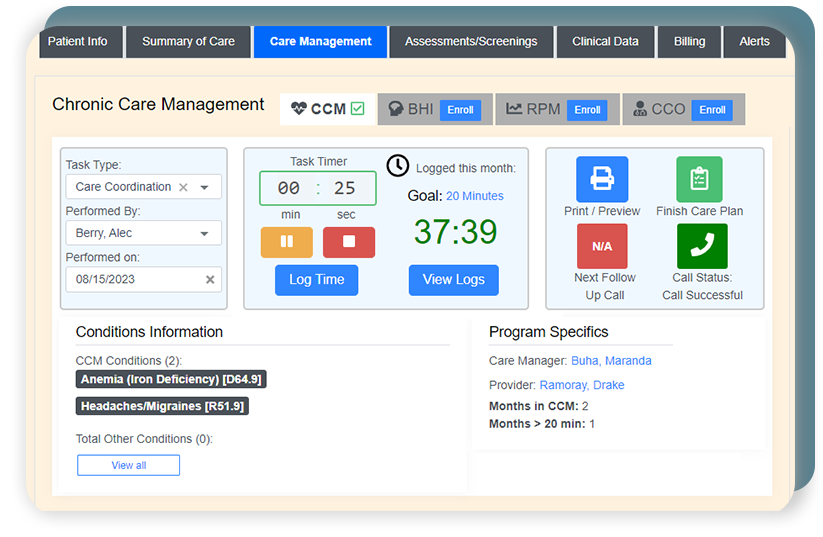Image resolution: width=823 pixels, height=537 pixels.
Task: Click the 37:39 logged time value
Action: pos(455,231)
